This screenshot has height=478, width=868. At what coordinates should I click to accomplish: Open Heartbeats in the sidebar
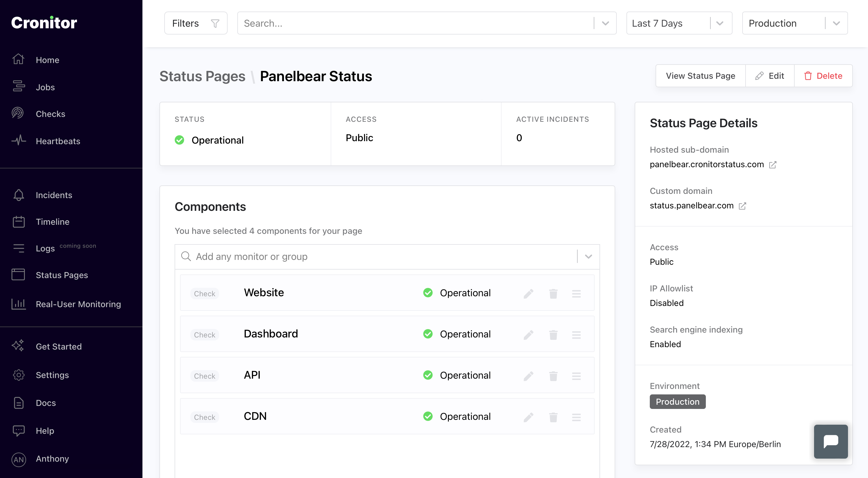click(x=58, y=141)
